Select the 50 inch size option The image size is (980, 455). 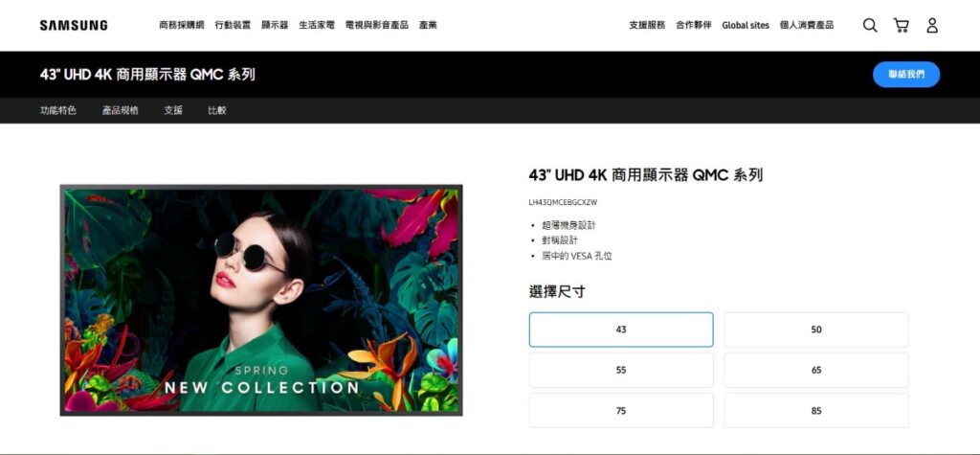pos(816,330)
